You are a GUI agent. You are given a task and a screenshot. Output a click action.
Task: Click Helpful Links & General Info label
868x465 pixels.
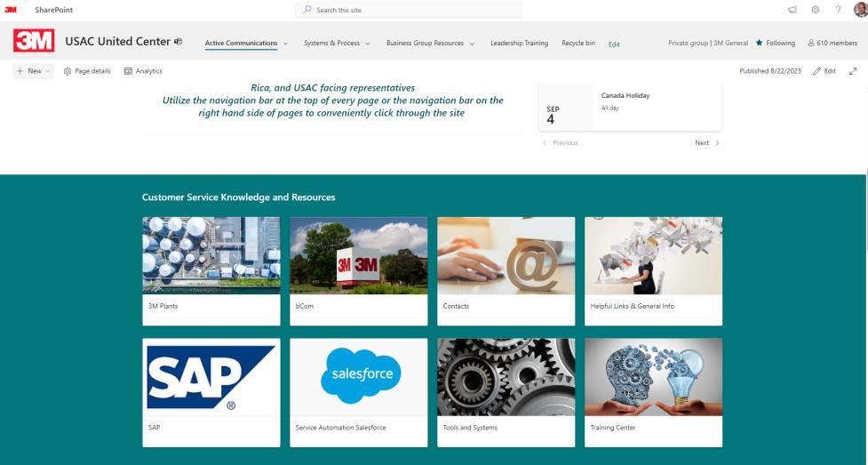633,306
